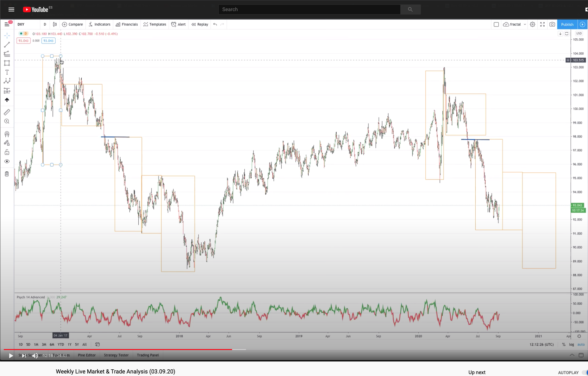Set the chart range to All
The width and height of the screenshot is (588, 376).
tap(84, 344)
